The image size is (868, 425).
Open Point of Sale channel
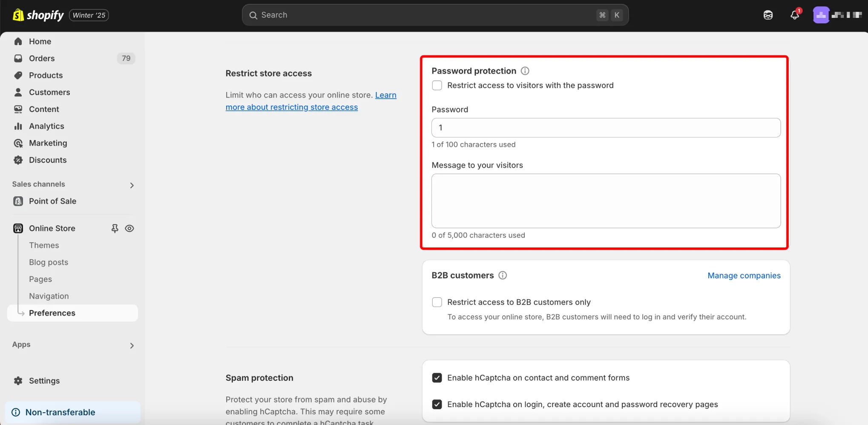tap(52, 201)
